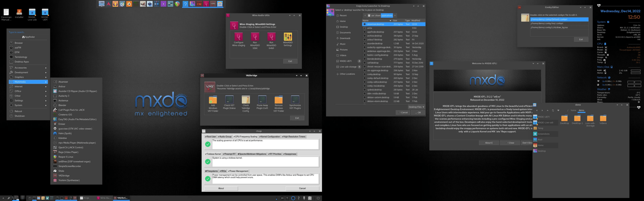Select Terminology from the start menu
644x201 pixels.
(x=21, y=57)
